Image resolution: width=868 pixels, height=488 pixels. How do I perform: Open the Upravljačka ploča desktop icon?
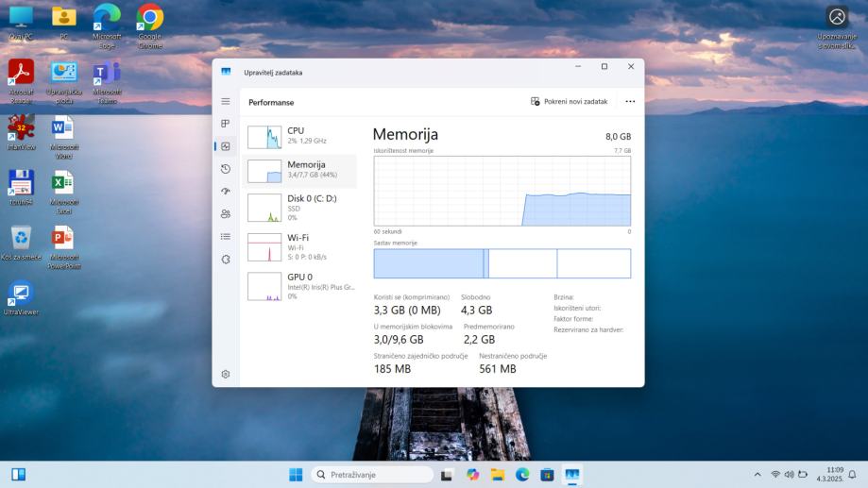(x=64, y=81)
